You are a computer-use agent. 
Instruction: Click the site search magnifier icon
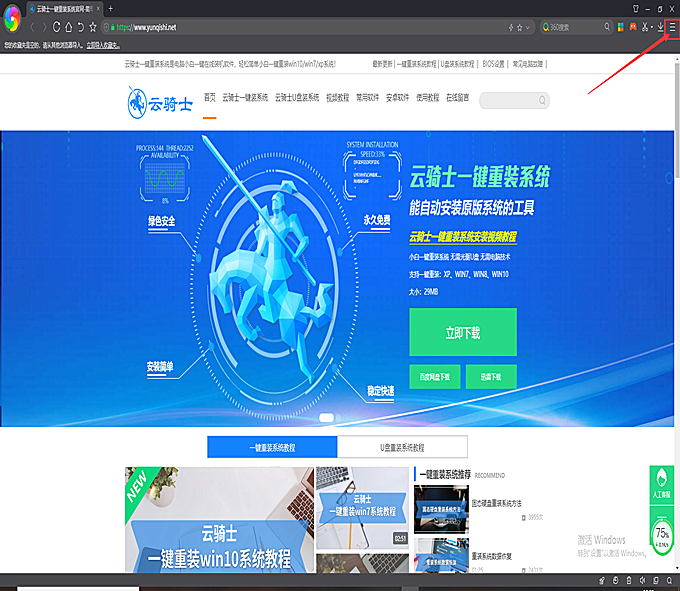(x=543, y=101)
